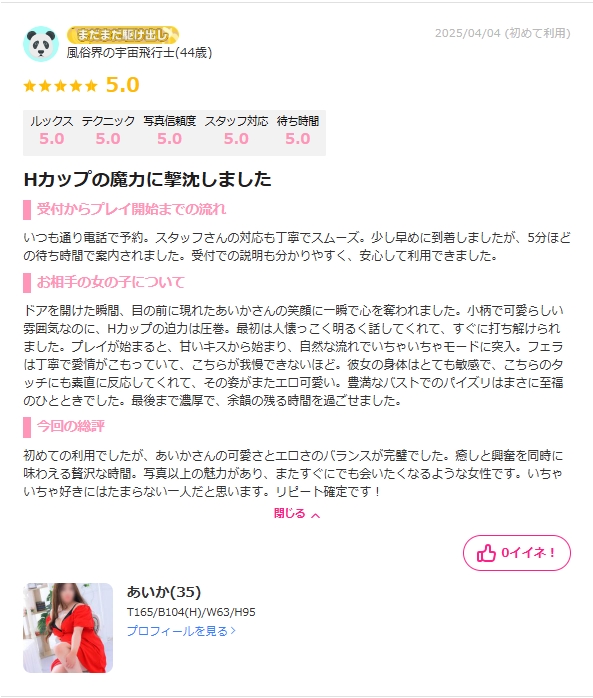Click the 受付からプレイ開始までの流れ heading
The image size is (593, 698).
coord(131,209)
